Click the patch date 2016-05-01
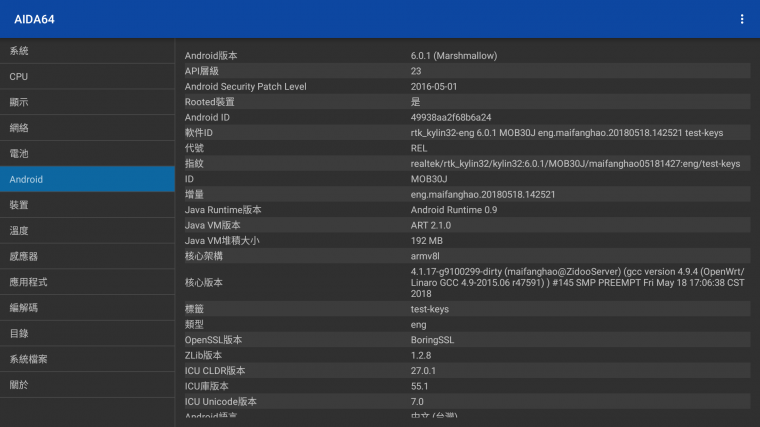 [434, 87]
